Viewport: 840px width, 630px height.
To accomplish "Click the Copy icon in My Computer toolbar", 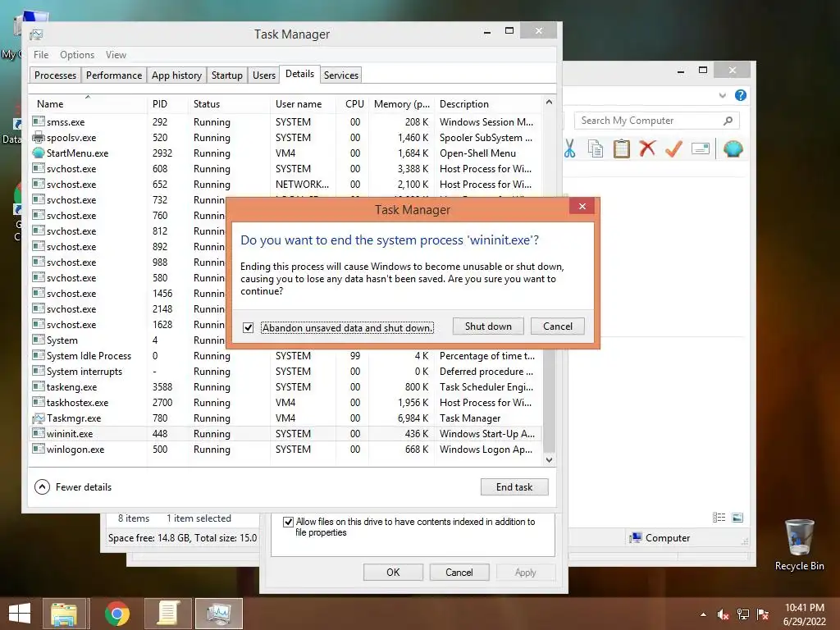I will pos(596,148).
